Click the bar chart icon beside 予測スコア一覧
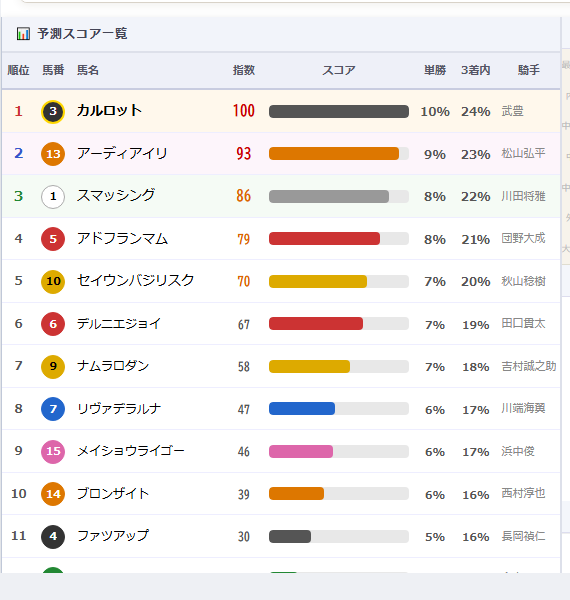Image resolution: width=570 pixels, height=600 pixels. click(23, 34)
